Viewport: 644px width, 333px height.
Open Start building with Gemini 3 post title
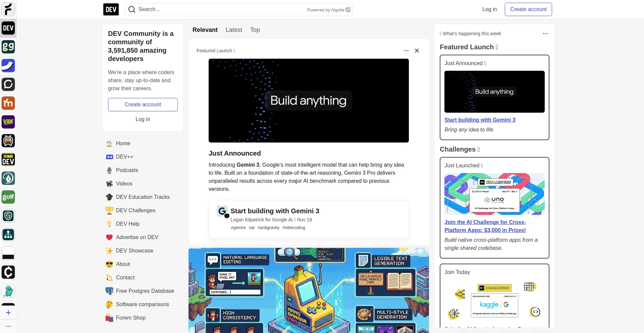tap(275, 211)
